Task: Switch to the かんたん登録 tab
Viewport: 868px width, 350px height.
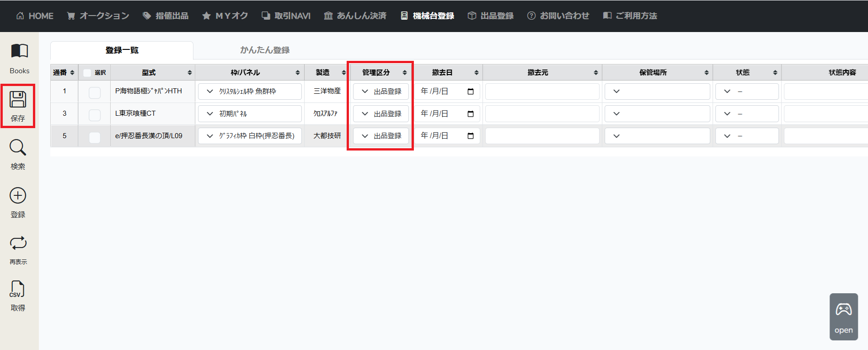Action: pos(265,50)
